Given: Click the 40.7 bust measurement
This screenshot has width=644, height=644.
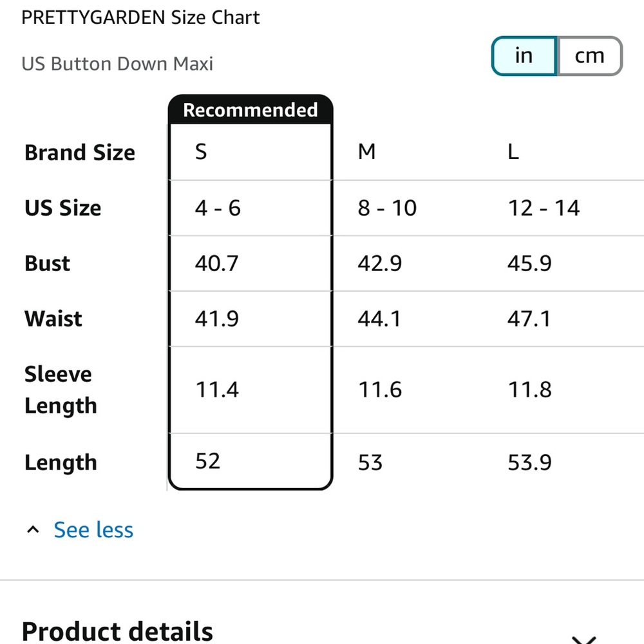Looking at the screenshot, I should tap(216, 263).
